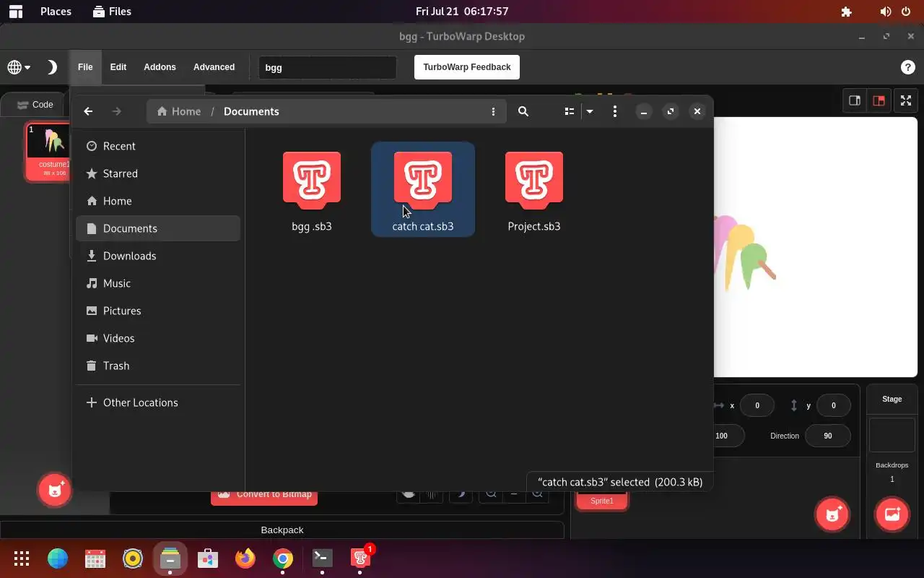Switch to the Code tab in TurboWarp
924x578 pixels.
click(x=35, y=105)
